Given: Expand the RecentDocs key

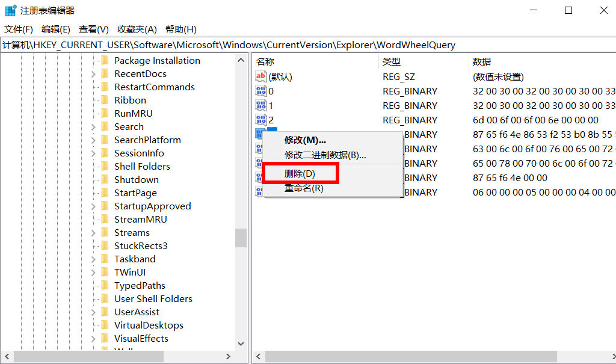Looking at the screenshot, I should [93, 74].
